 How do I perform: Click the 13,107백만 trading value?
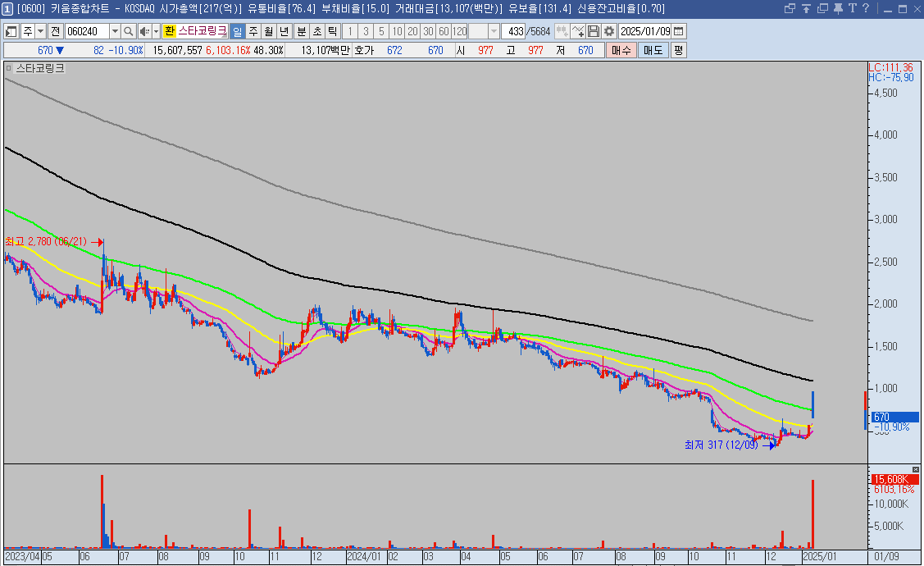pos(325,50)
